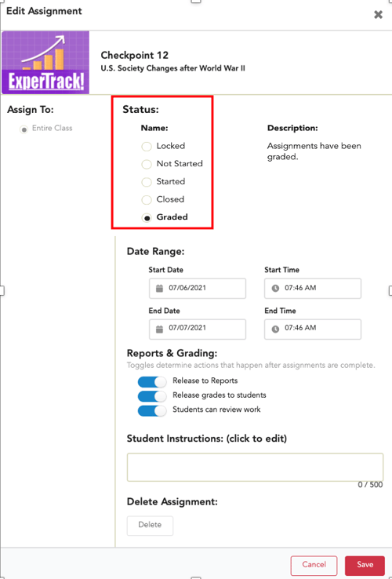This screenshot has width=392, height=579.
Task: Click the Delete assignment button
Action: tap(150, 526)
